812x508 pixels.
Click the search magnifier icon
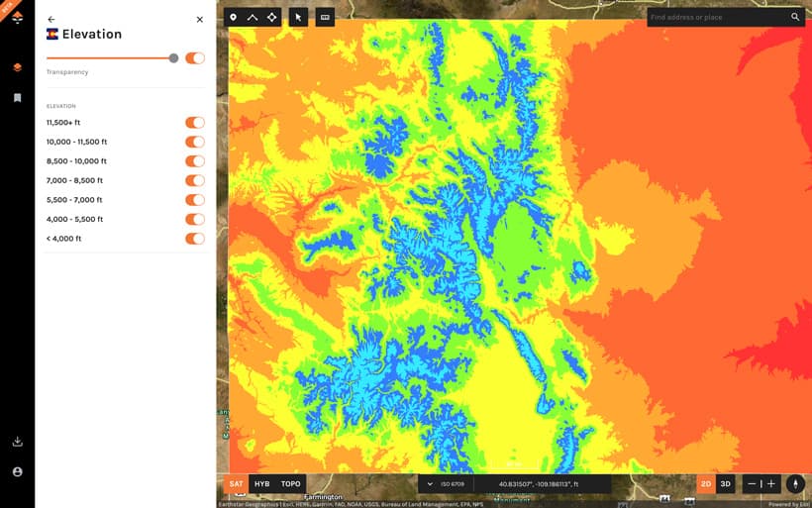(x=795, y=17)
